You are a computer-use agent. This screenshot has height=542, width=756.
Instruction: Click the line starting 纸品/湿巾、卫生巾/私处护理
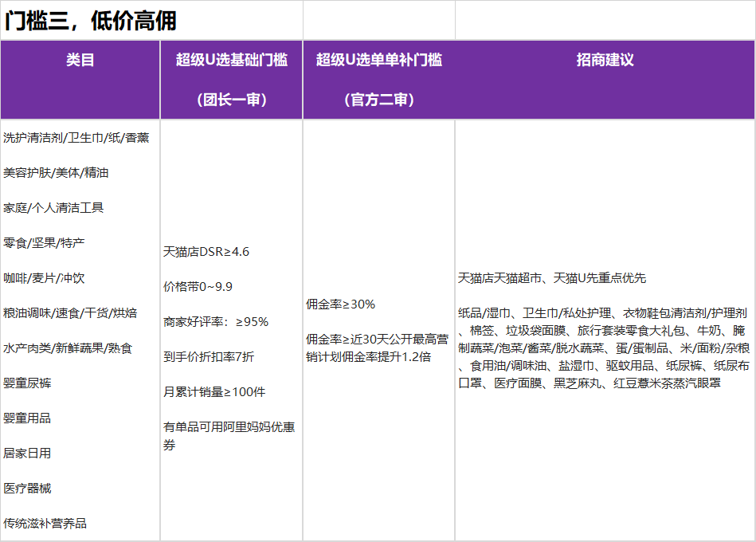(603, 313)
